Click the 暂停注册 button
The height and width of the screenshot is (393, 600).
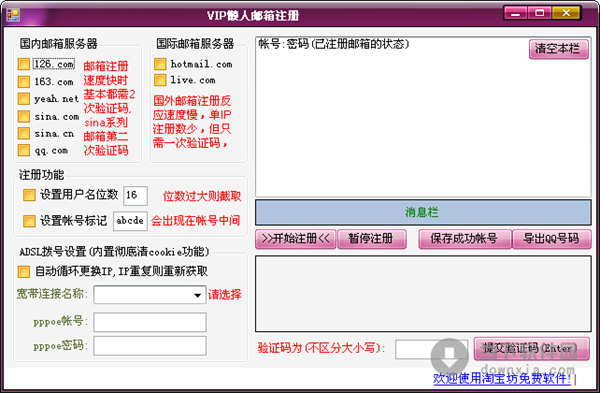pos(372,239)
